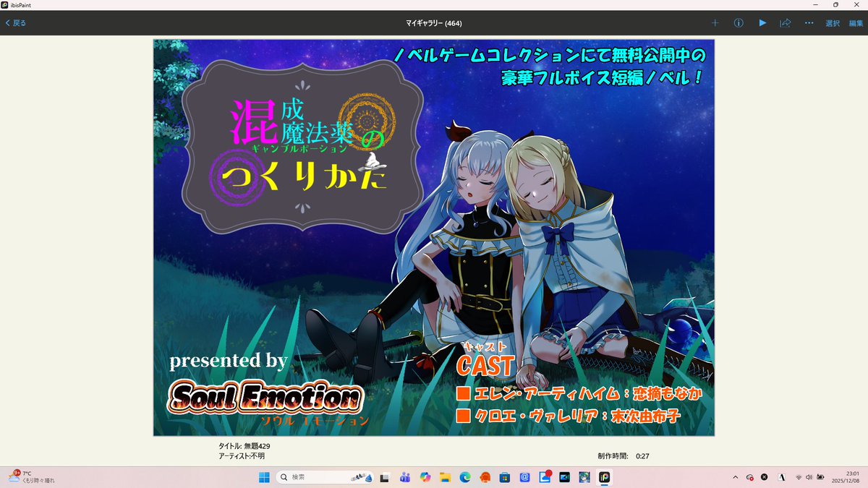
Task: Enter selection mode via 選択
Action: [832, 22]
